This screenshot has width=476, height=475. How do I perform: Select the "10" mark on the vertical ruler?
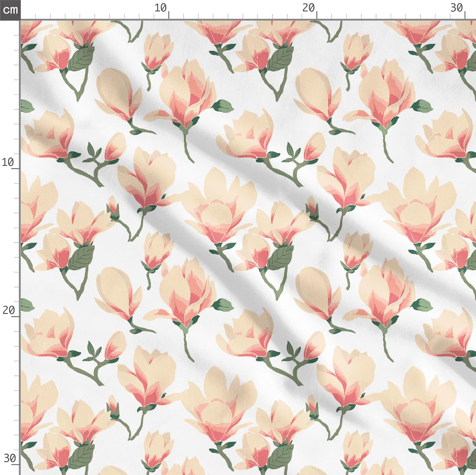pyautogui.click(x=8, y=162)
